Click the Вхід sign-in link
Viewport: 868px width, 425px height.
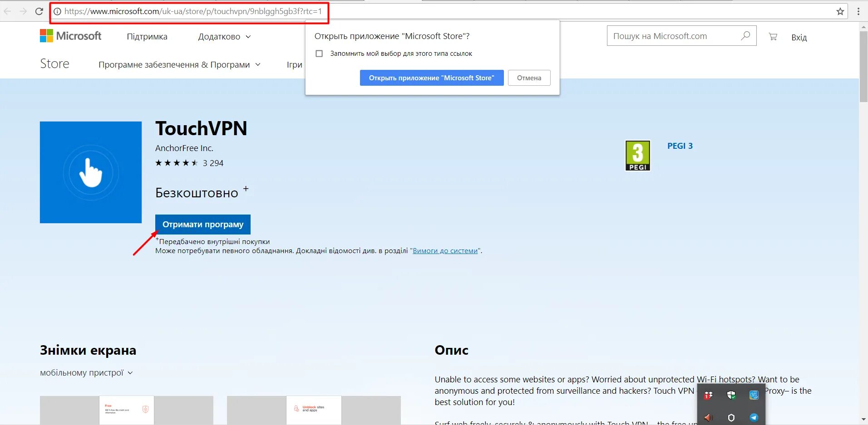click(x=799, y=38)
